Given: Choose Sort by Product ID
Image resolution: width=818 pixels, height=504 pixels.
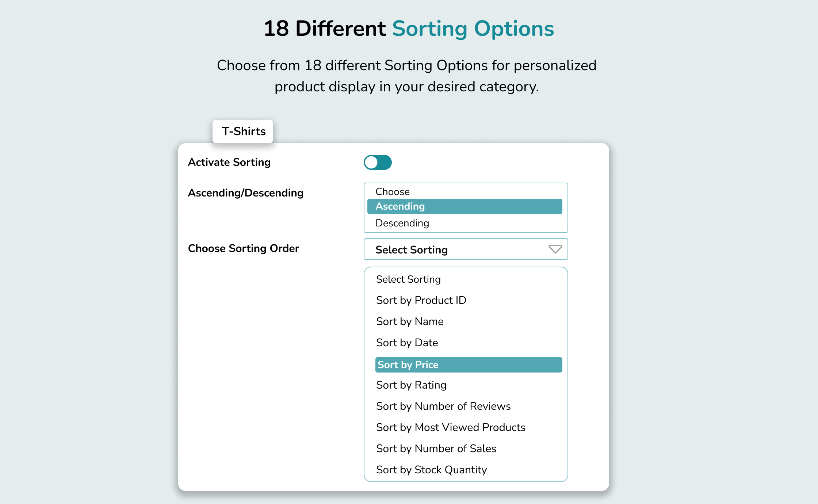Looking at the screenshot, I should (x=421, y=300).
